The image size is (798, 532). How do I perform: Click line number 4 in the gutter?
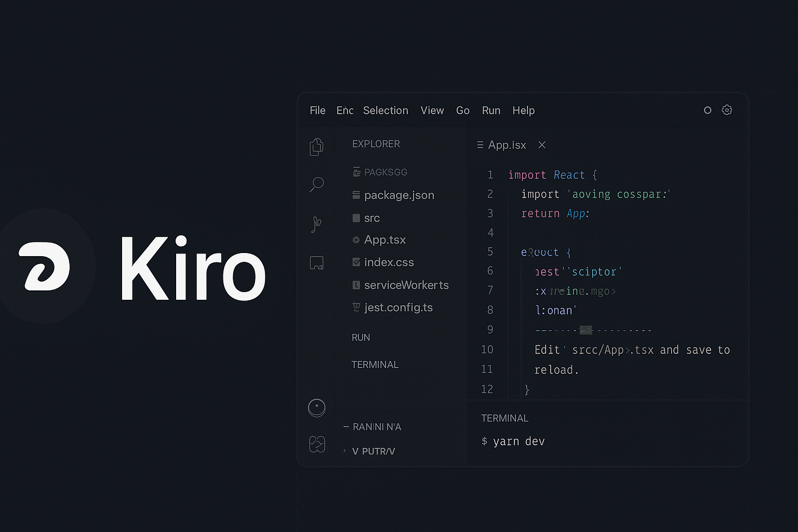pos(490,233)
